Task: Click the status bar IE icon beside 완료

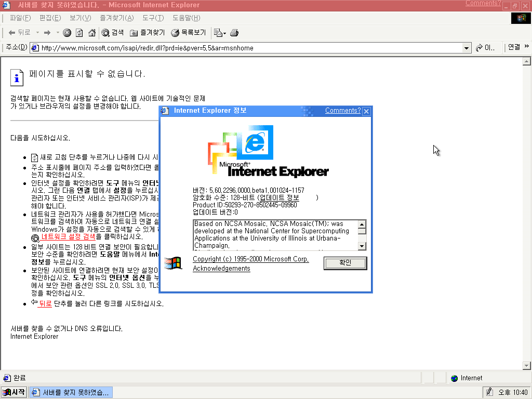Action: click(7, 378)
